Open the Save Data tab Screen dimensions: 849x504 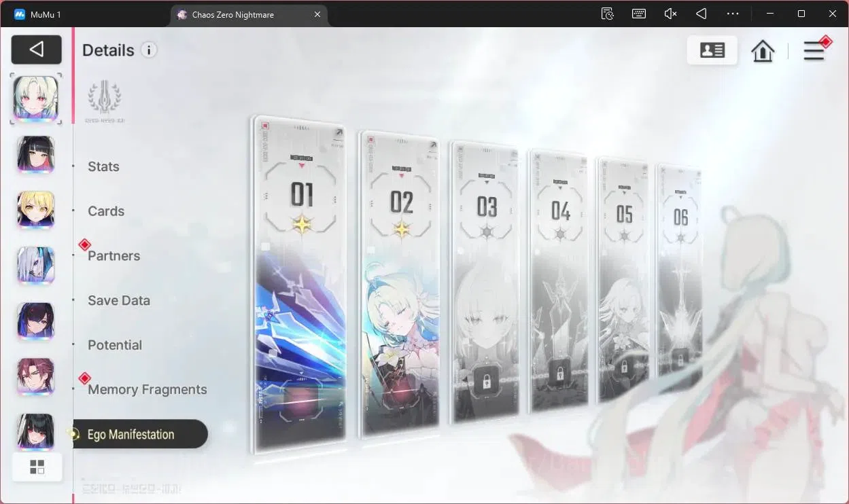click(119, 300)
